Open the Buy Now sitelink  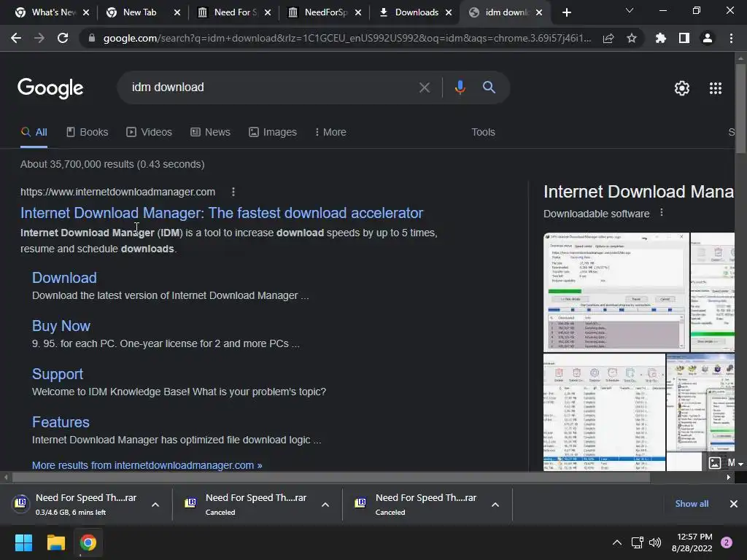point(61,326)
